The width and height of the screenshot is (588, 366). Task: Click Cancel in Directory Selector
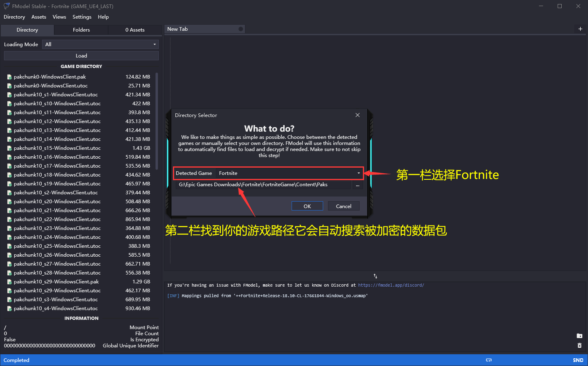coord(344,206)
